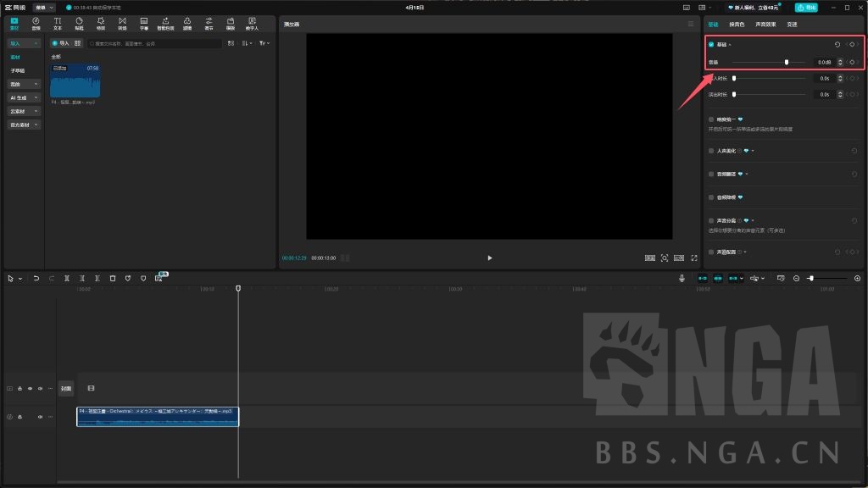
Task: Click the 导出 (Export) button
Action: point(806,8)
